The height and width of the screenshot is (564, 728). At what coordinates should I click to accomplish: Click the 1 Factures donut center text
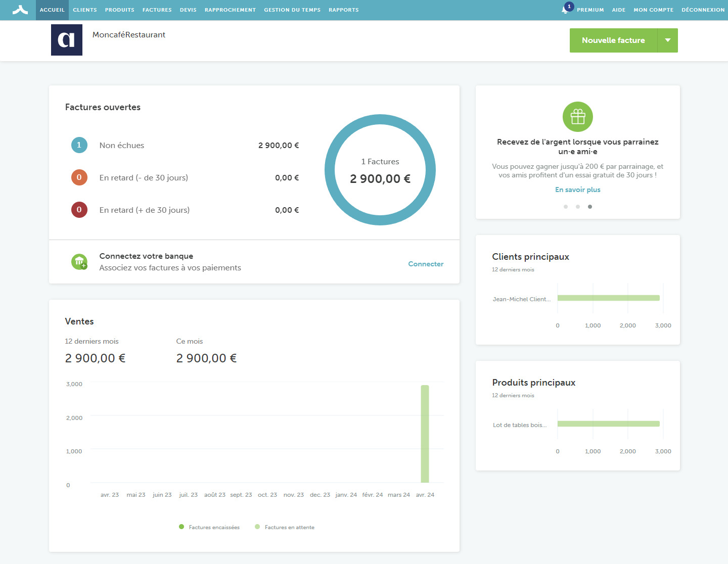[x=380, y=162]
